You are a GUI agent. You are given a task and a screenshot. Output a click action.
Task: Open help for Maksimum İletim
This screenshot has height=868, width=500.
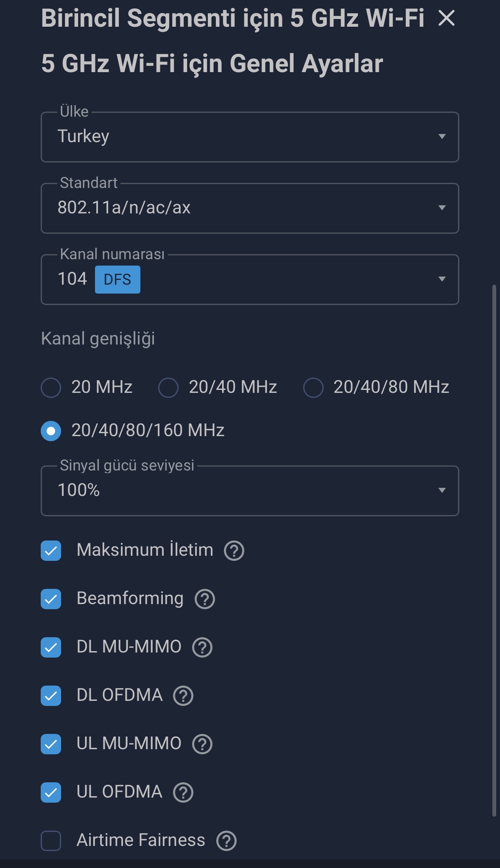(x=234, y=551)
